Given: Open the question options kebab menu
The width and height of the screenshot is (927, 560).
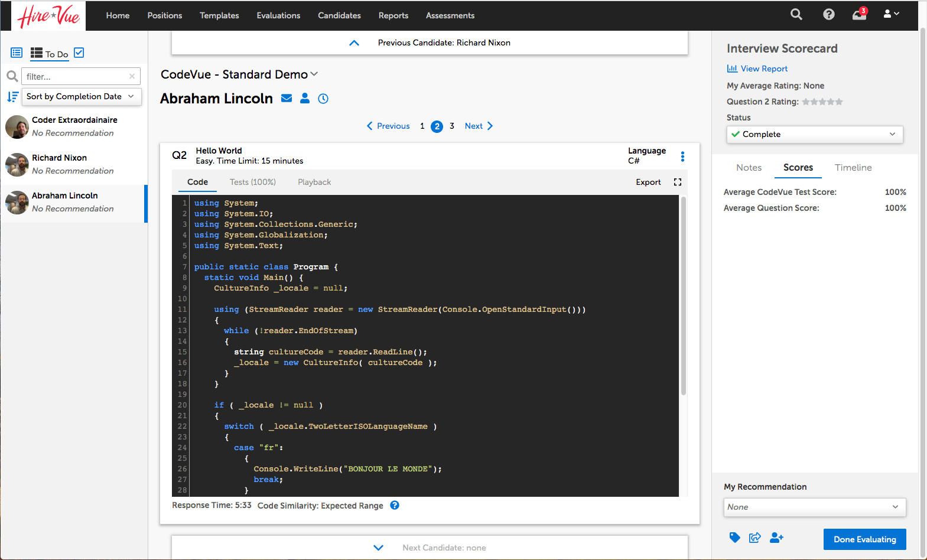Looking at the screenshot, I should click(x=682, y=157).
